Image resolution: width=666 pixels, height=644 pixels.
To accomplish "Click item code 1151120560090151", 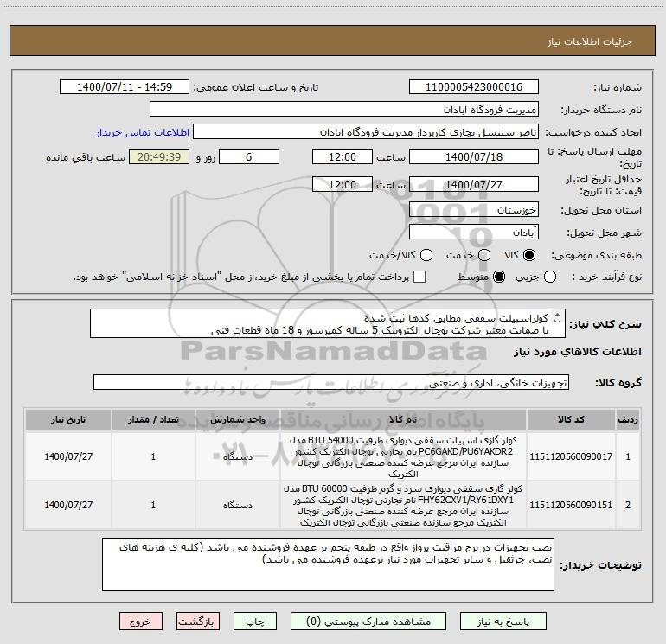I will pos(571,505).
